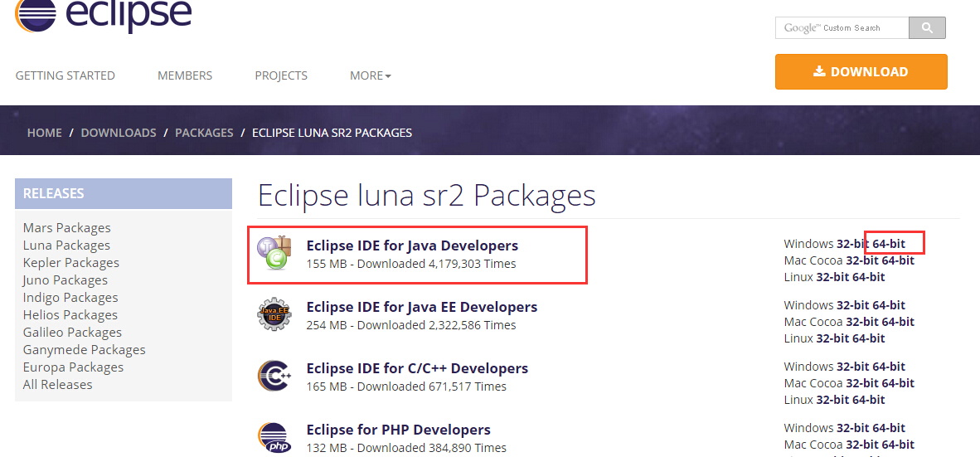Download C/C++ Developers Windows 32-bit

pos(853,367)
